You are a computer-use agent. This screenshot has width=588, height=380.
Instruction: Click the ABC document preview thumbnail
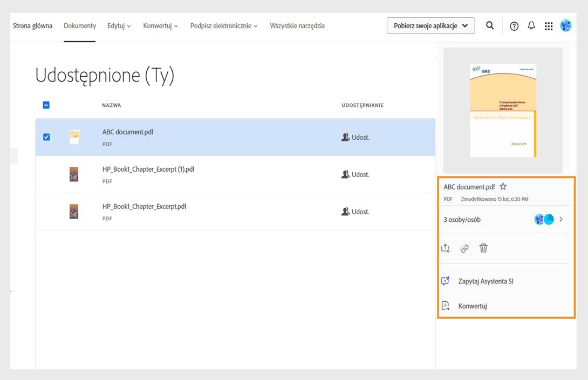point(503,111)
